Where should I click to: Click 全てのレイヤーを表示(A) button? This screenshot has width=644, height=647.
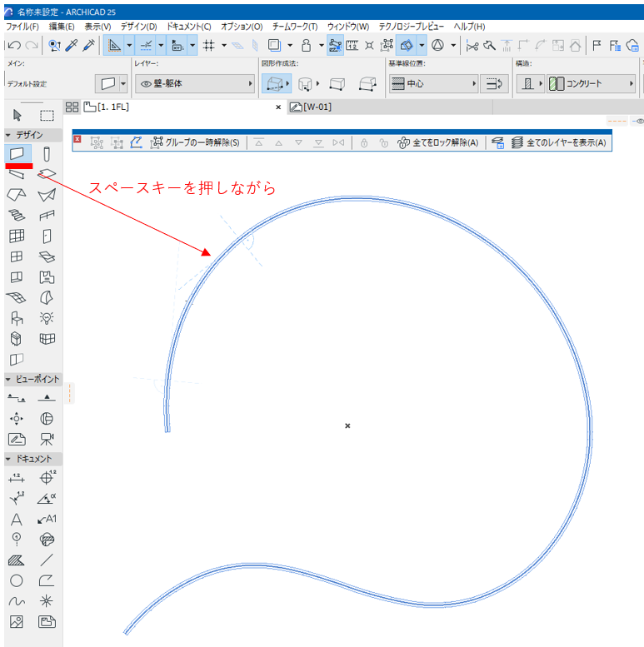coord(559,142)
